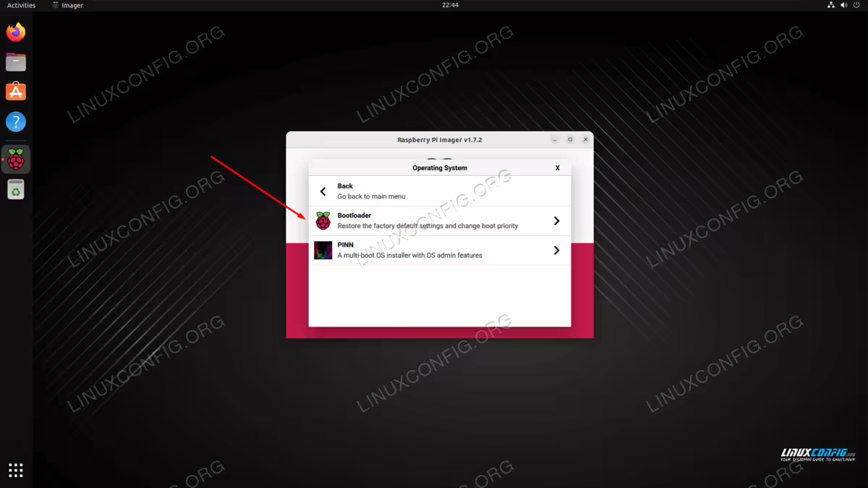Viewport: 868px width, 488px height.
Task: Expand the Bootloader entry chevron
Action: tap(556, 221)
